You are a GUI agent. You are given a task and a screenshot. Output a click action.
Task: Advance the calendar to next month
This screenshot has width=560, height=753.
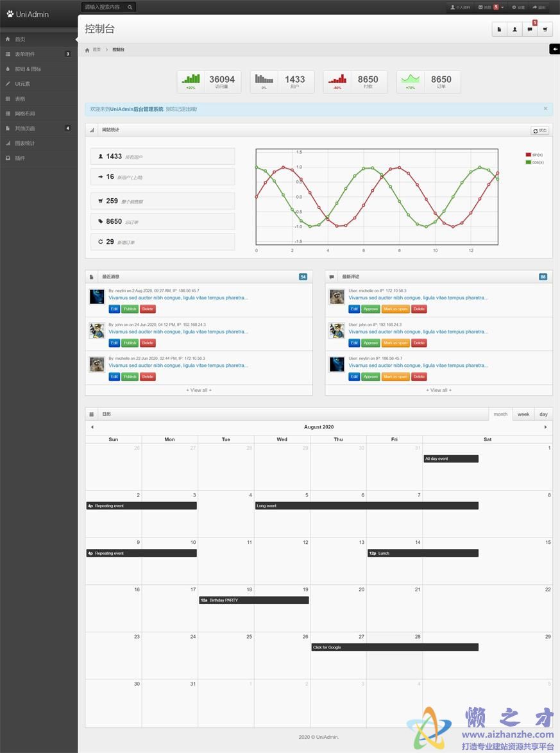point(545,427)
